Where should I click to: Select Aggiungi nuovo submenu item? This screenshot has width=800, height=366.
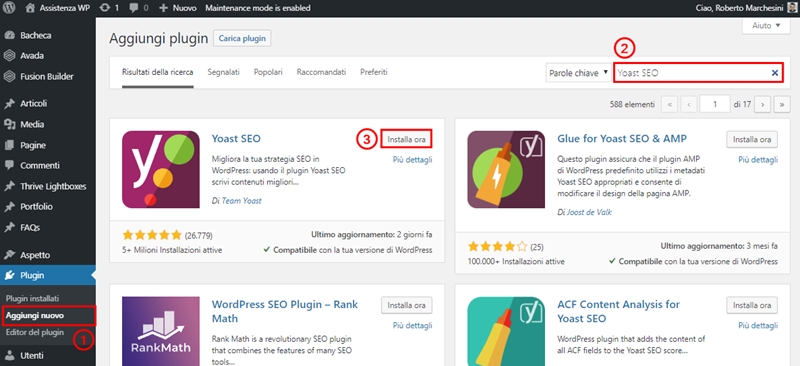(x=35, y=315)
